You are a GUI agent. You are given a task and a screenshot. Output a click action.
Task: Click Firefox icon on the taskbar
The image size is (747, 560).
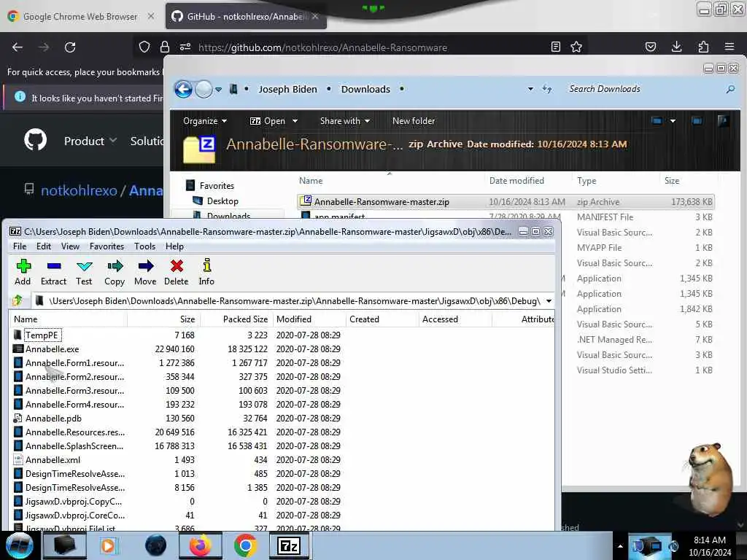[x=201, y=545]
